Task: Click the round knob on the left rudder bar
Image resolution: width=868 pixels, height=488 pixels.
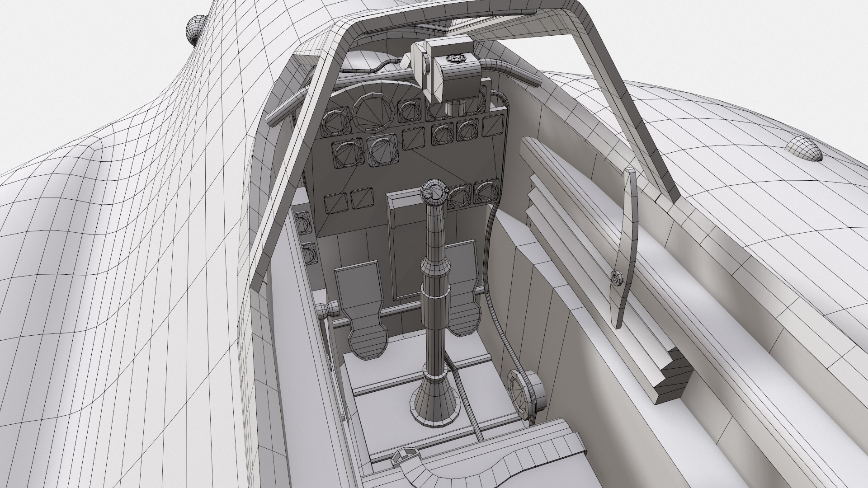Action: pyautogui.click(x=327, y=310)
